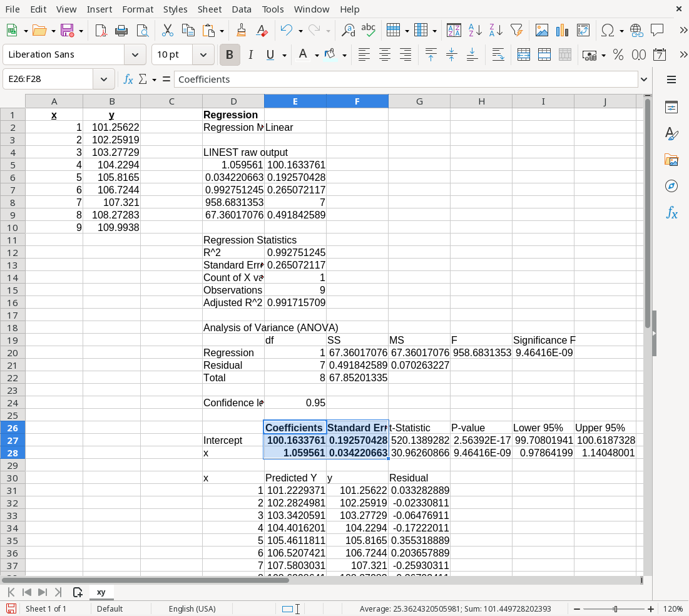Insert or edit a pivot table

tap(583, 30)
